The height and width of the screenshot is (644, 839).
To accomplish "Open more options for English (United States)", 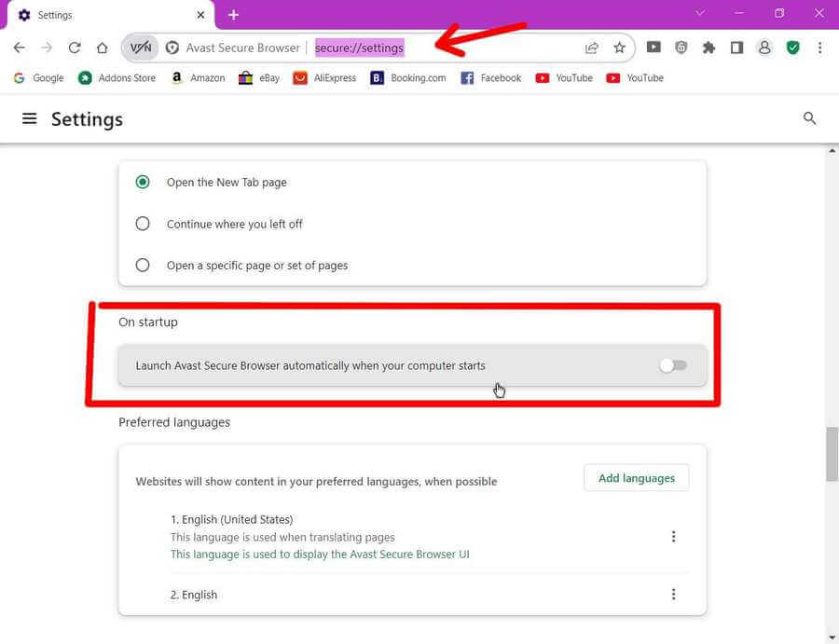I will pyautogui.click(x=673, y=537).
